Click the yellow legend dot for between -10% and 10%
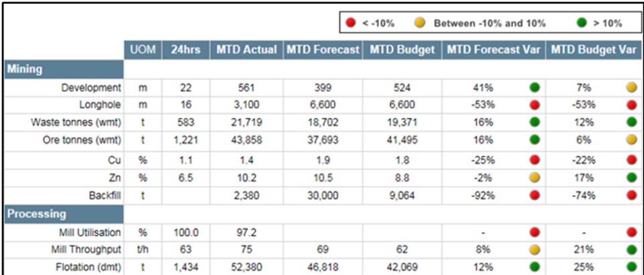644x275 pixels. click(421, 23)
